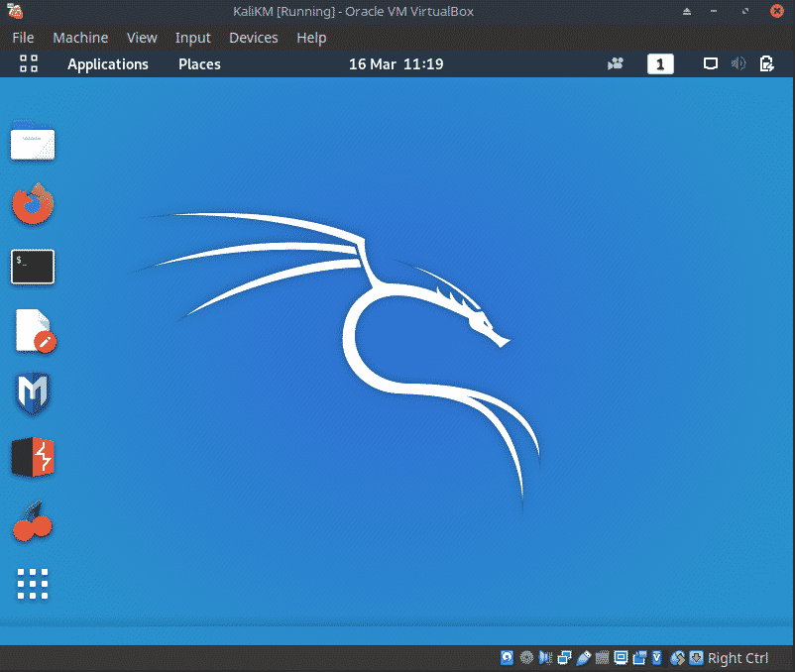The height and width of the screenshot is (672, 795).
Task: Open the text editor dock icon
Action: 35,331
